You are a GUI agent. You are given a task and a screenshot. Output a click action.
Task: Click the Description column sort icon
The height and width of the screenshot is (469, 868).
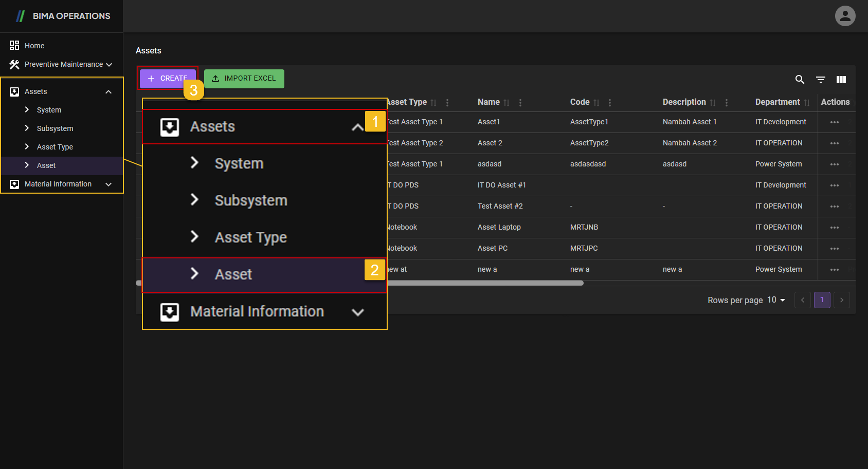point(713,103)
